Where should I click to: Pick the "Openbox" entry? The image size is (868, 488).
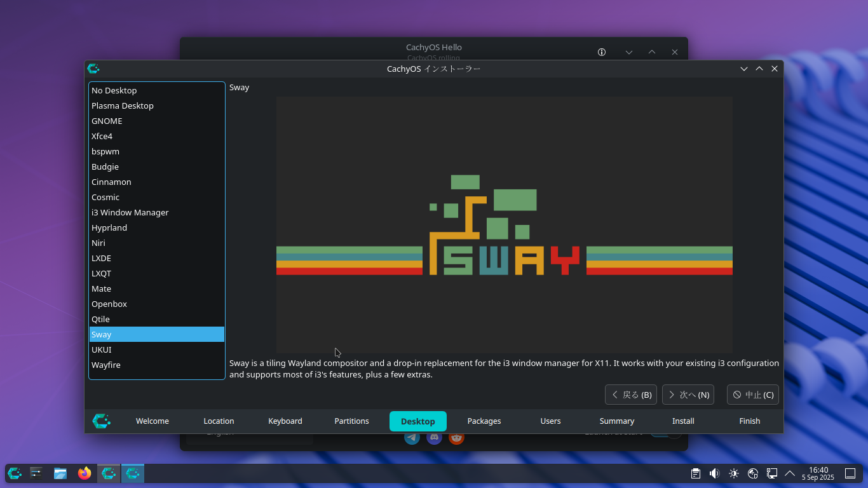pyautogui.click(x=157, y=304)
